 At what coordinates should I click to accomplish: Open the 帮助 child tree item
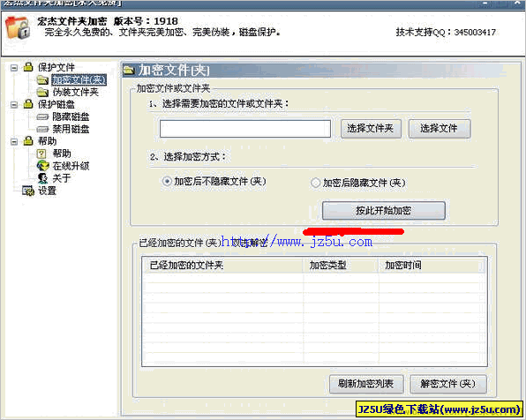click(62, 154)
